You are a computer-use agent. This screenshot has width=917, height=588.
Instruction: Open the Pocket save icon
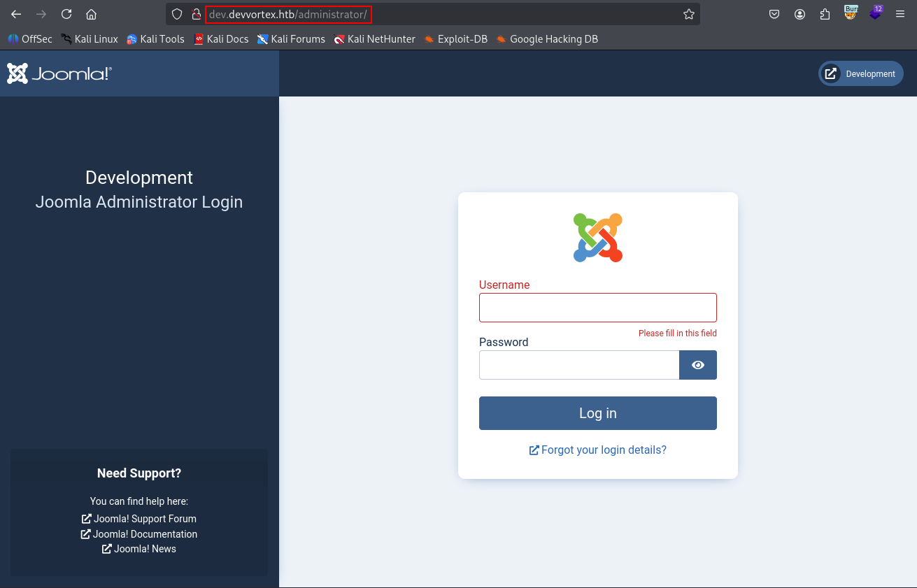pos(774,14)
